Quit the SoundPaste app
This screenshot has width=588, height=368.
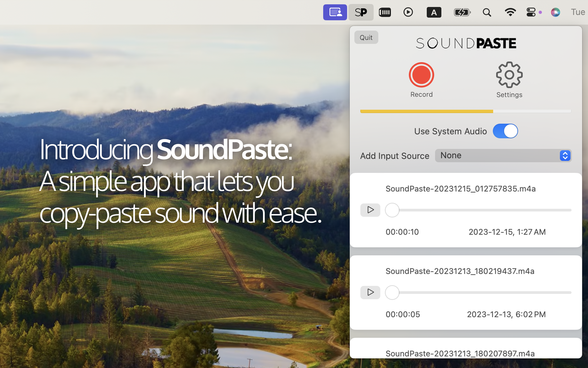(366, 37)
